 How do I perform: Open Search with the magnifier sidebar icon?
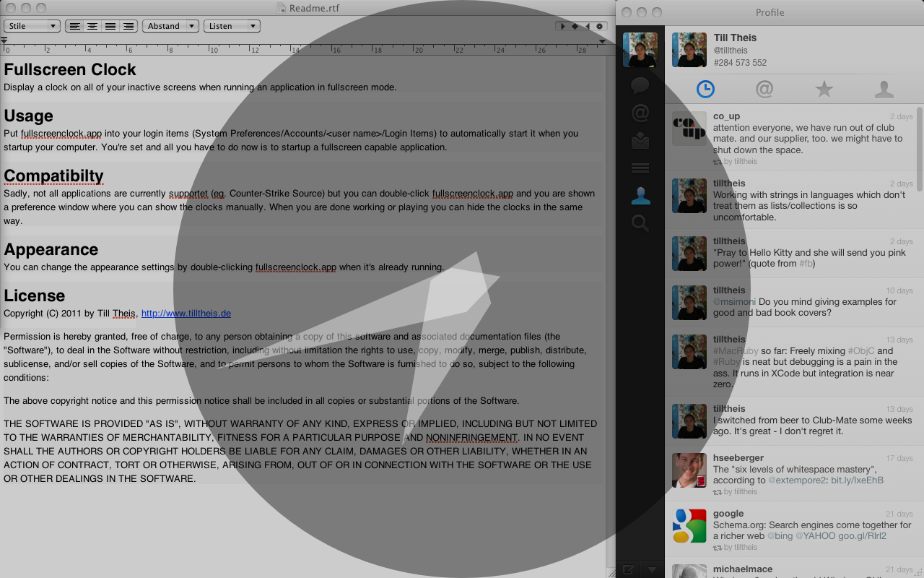[640, 223]
